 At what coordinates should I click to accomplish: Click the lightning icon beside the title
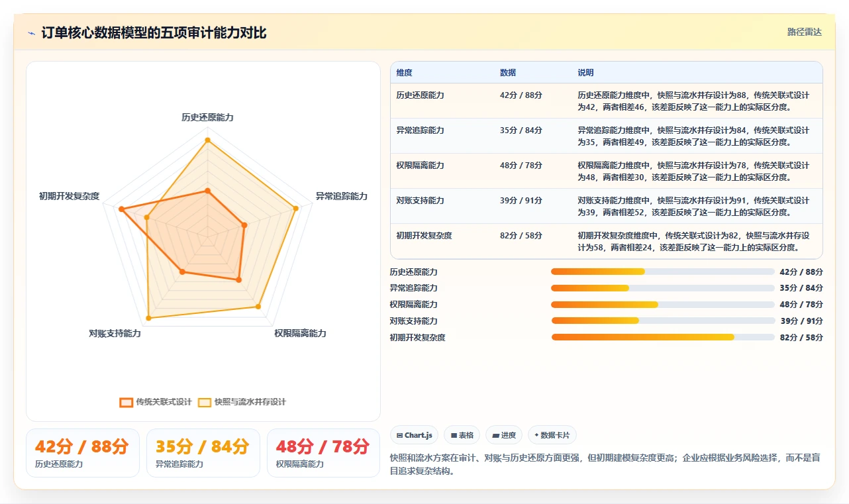point(31,33)
